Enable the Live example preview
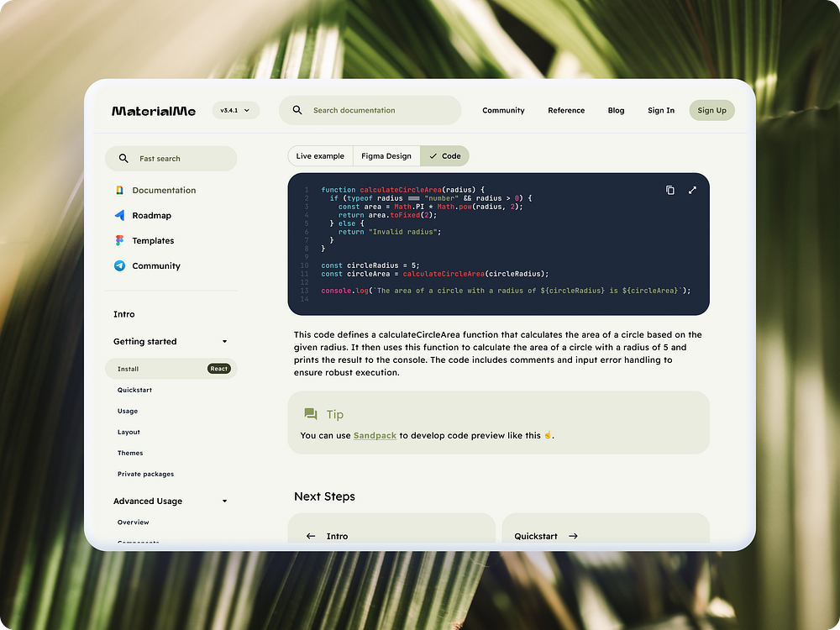This screenshot has width=840, height=630. click(x=322, y=155)
